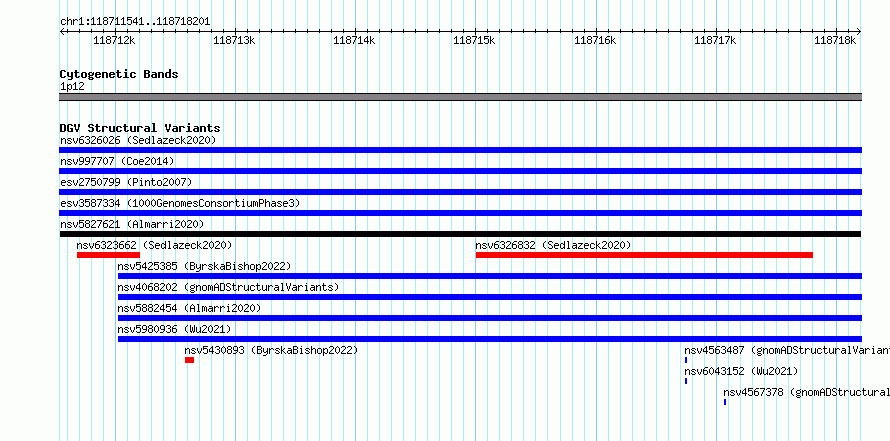Select the blue bar under nsv4068202
Viewport: 890px width, 441px height.
click(x=490, y=297)
